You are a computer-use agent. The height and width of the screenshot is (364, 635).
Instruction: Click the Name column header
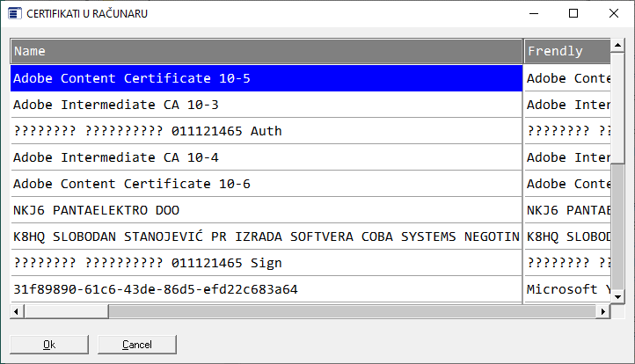pos(266,51)
